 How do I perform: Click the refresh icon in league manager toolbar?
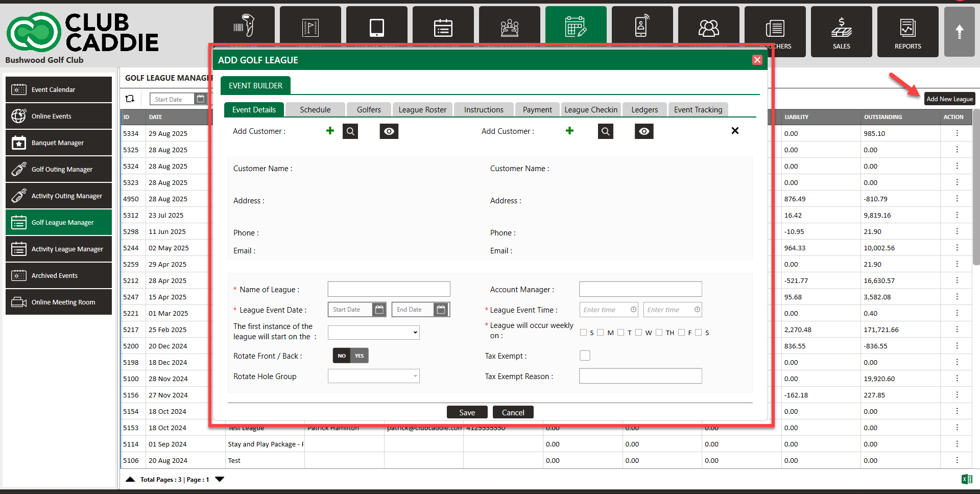pyautogui.click(x=130, y=99)
